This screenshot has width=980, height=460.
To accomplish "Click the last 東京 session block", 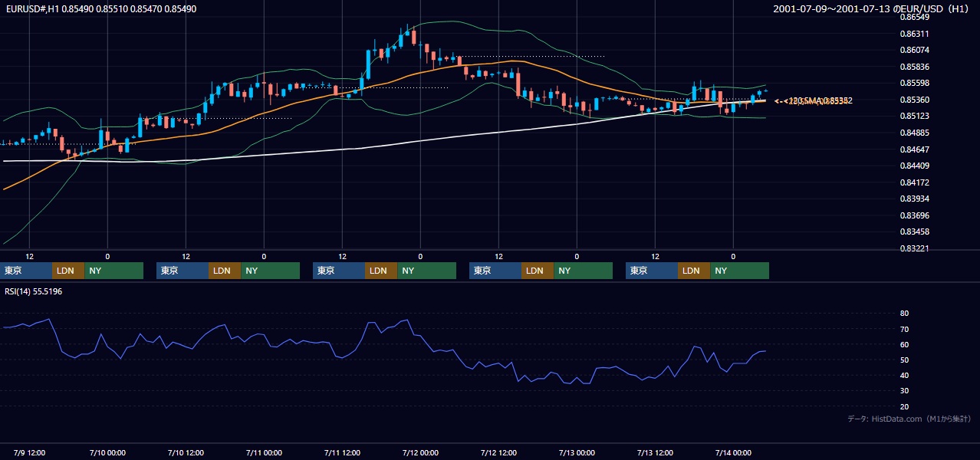I will 652,271.
